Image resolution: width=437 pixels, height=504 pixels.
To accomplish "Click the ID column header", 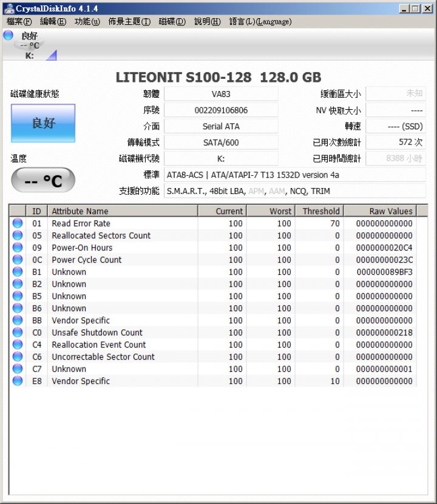I will point(36,211).
